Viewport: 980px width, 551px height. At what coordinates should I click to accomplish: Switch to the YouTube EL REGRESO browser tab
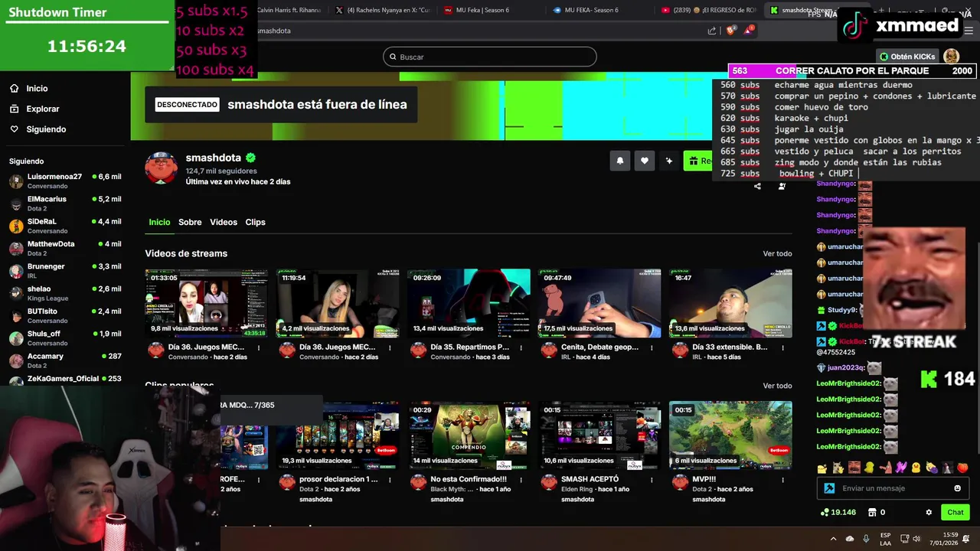(708, 10)
